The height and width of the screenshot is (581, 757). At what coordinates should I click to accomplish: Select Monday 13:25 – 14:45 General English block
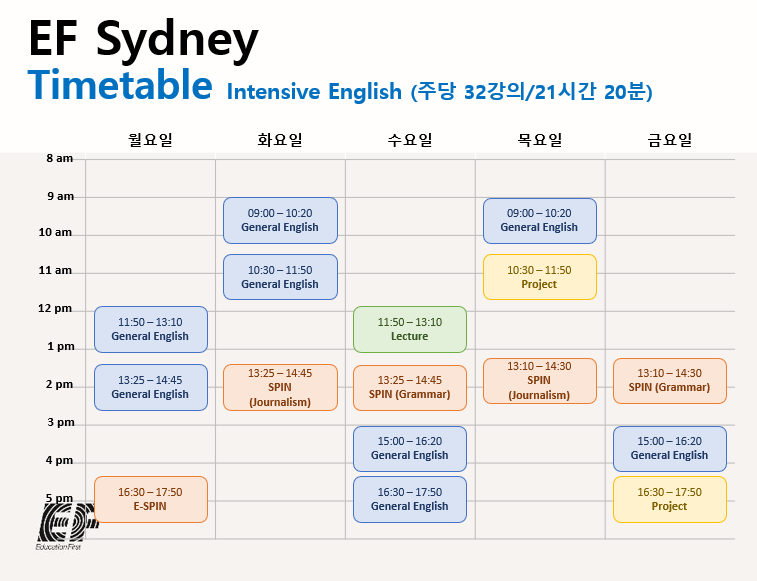151,387
